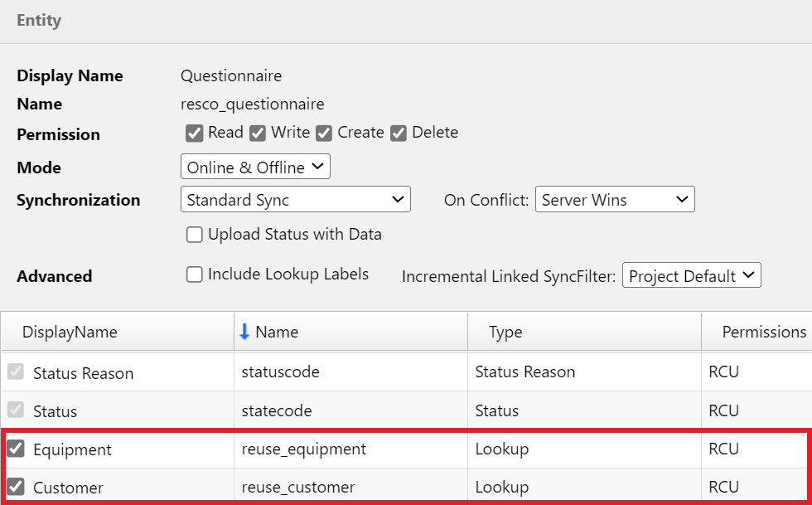Sort by the DisplayName column header
The width and height of the screenshot is (812, 505).
click(x=70, y=332)
